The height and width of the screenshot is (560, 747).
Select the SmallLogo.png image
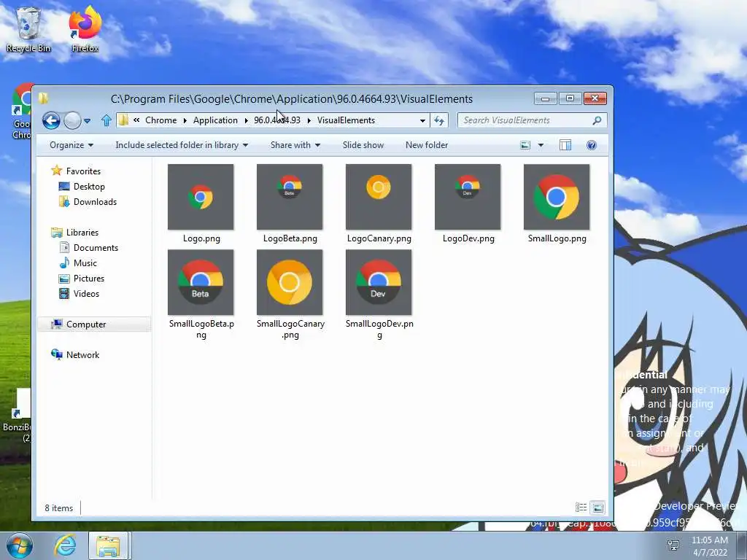click(557, 197)
